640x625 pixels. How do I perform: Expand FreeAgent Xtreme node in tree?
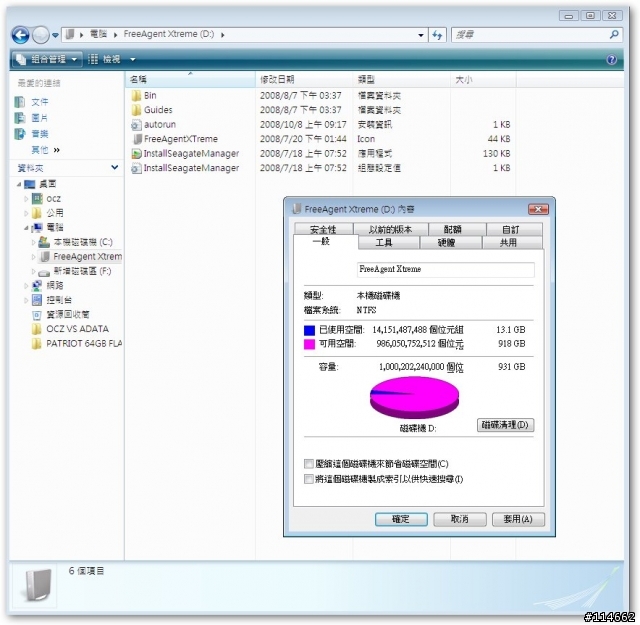point(33,257)
